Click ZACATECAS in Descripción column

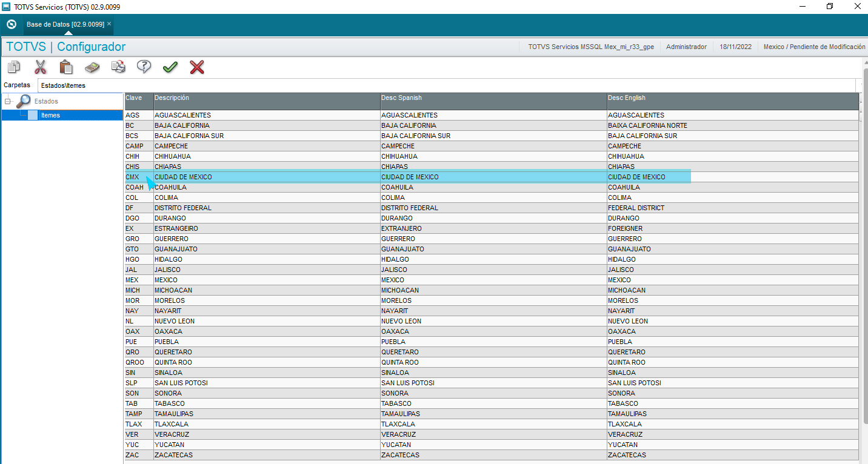(267, 455)
